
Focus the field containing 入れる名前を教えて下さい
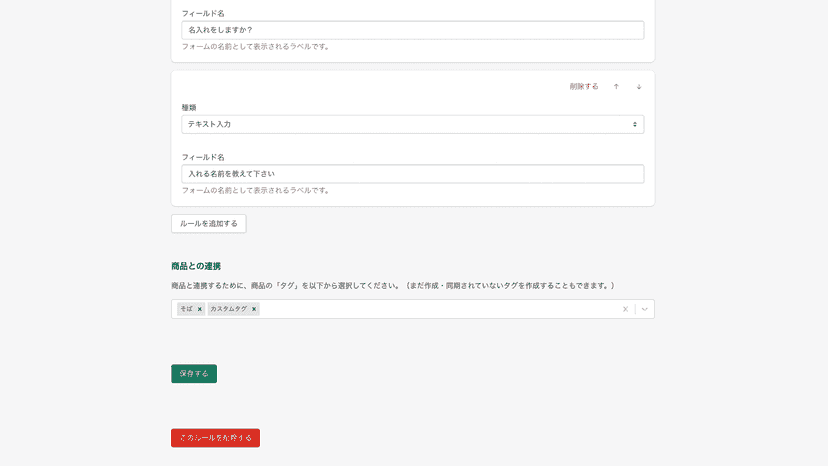[x=412, y=174]
